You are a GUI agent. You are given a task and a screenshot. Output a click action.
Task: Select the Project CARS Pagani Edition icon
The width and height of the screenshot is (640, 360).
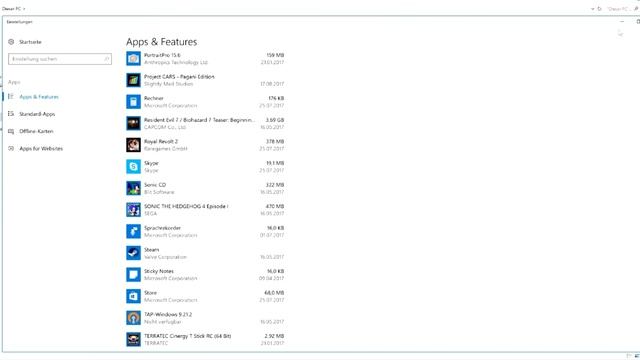(x=133, y=80)
